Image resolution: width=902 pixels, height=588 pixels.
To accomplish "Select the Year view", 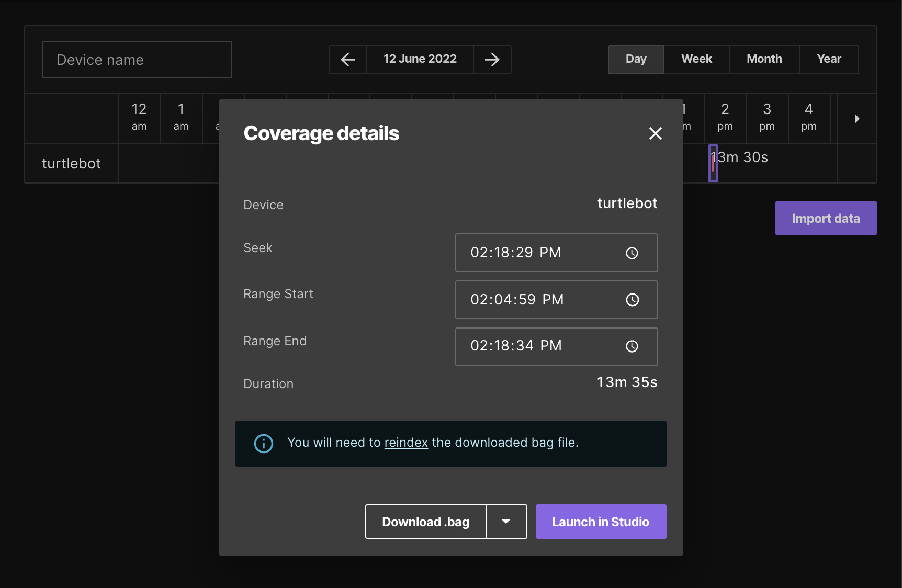I will coord(829,59).
